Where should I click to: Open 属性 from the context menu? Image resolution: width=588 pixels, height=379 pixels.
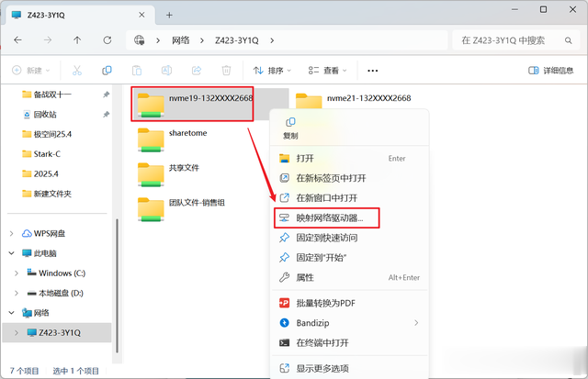(349, 277)
